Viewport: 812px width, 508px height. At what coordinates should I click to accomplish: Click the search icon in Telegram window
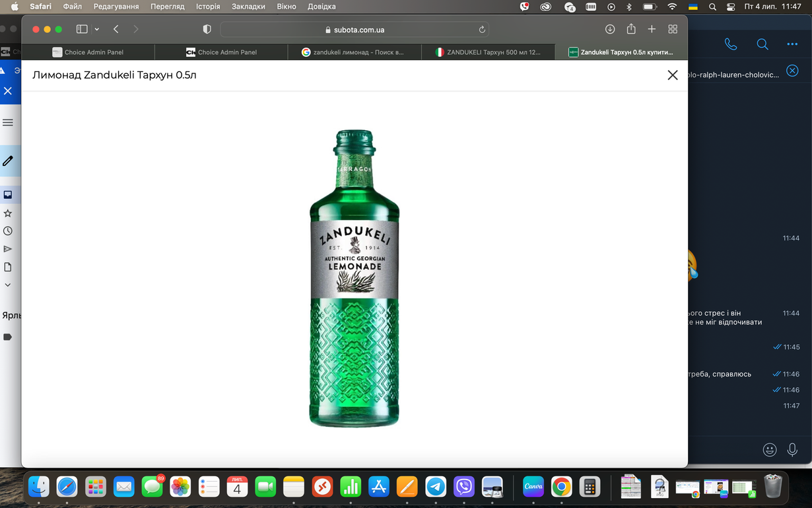coord(762,44)
